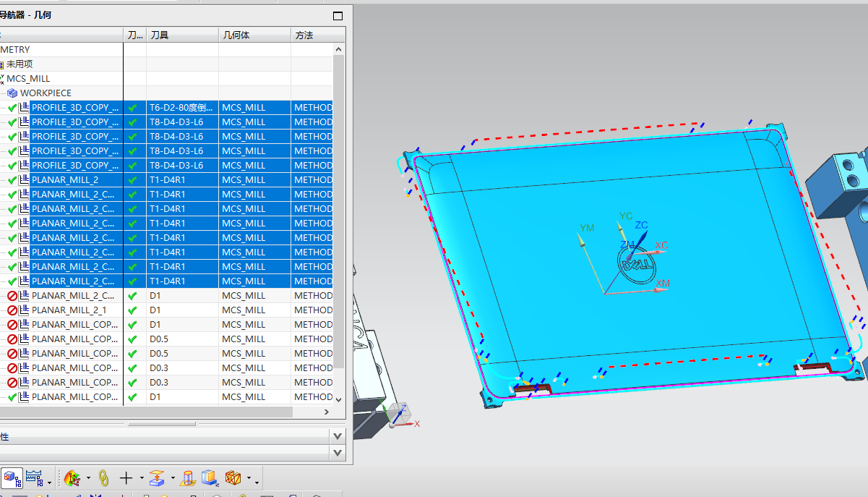Click the navigator horizontal scrollbar thumb
The height and width of the screenshot is (497, 868).
[146, 412]
